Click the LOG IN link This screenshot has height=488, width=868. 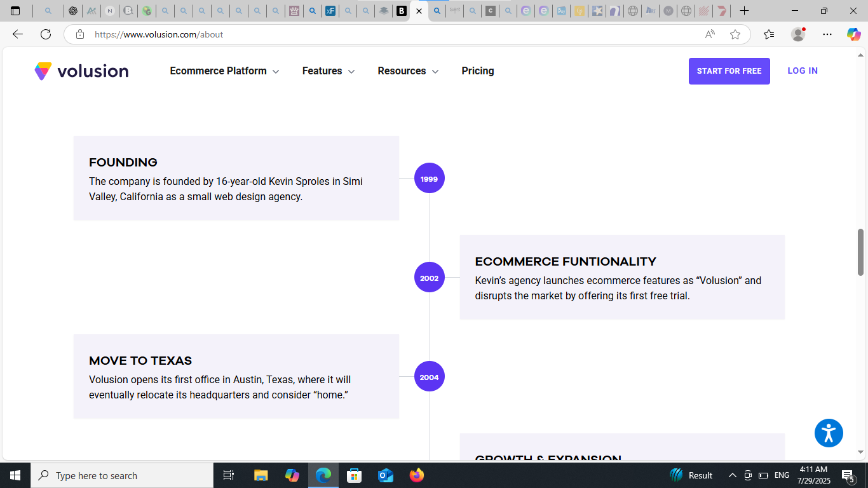[x=803, y=71]
